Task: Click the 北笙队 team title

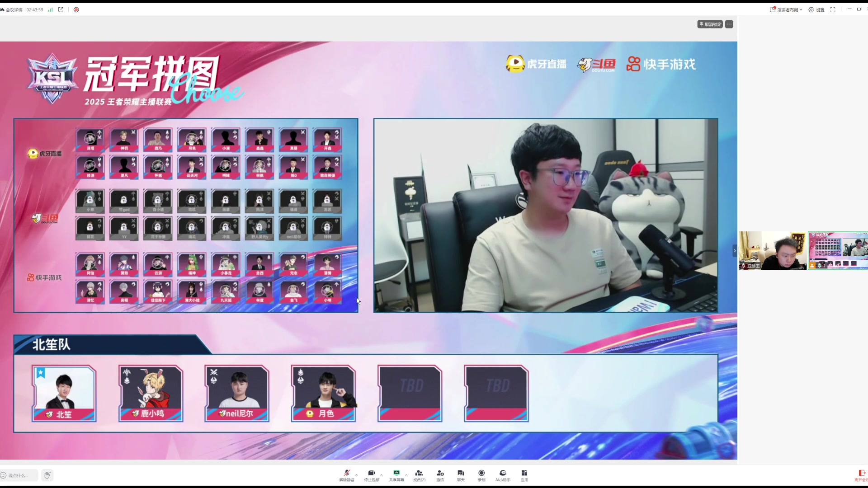Action: click(52, 345)
